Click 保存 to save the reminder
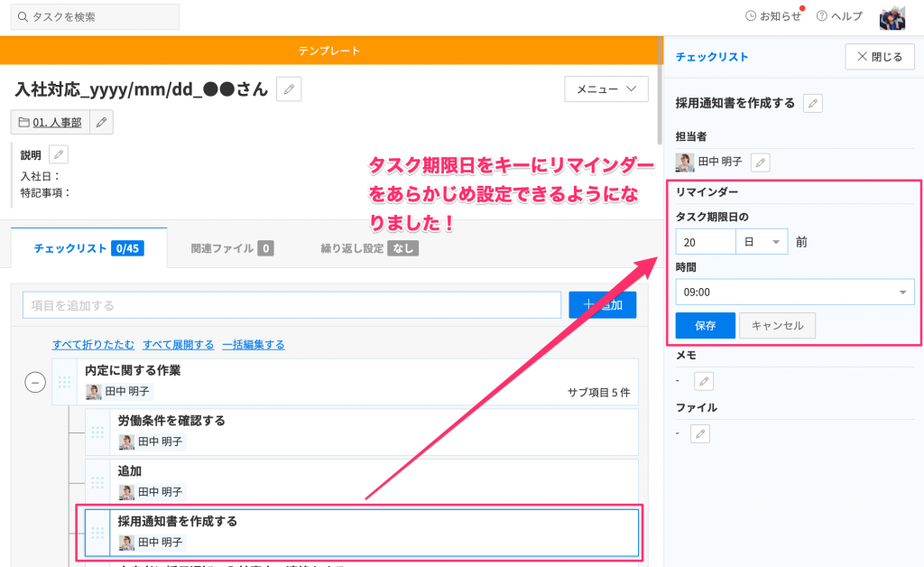The height and width of the screenshot is (567, 924). tap(705, 325)
